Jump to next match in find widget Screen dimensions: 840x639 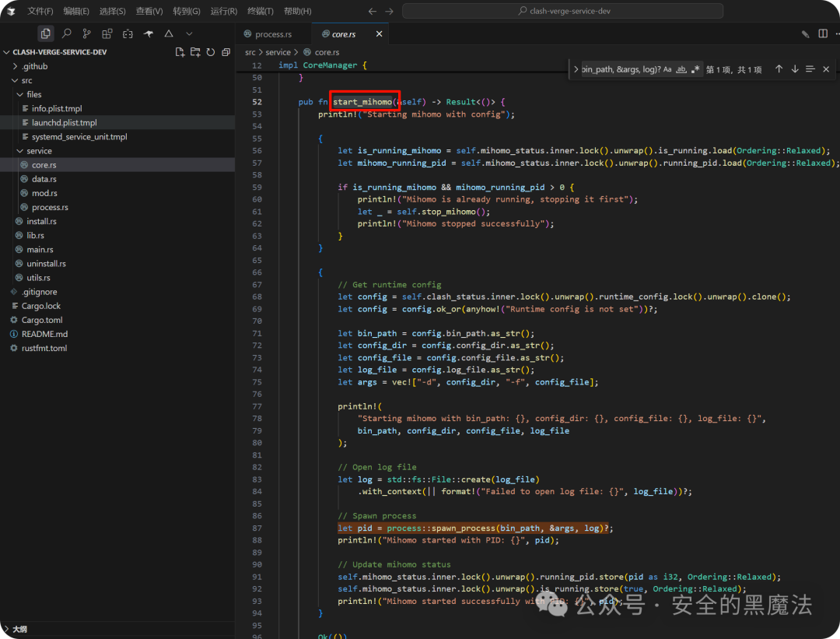tap(794, 69)
